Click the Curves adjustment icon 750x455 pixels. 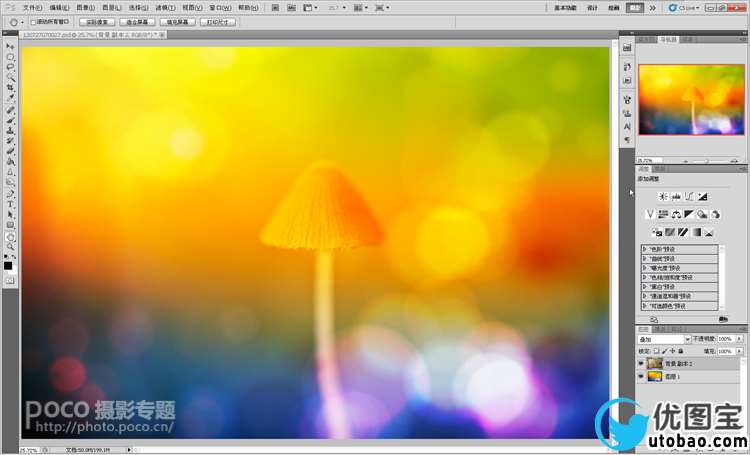click(690, 197)
